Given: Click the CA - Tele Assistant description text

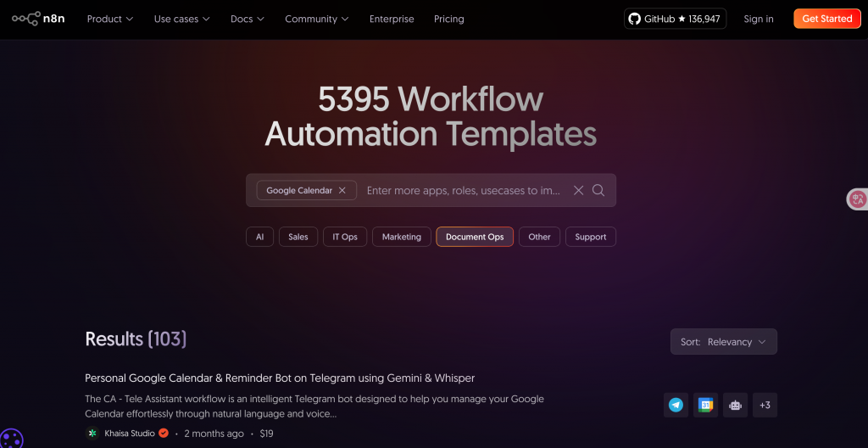Looking at the screenshot, I should (x=314, y=406).
